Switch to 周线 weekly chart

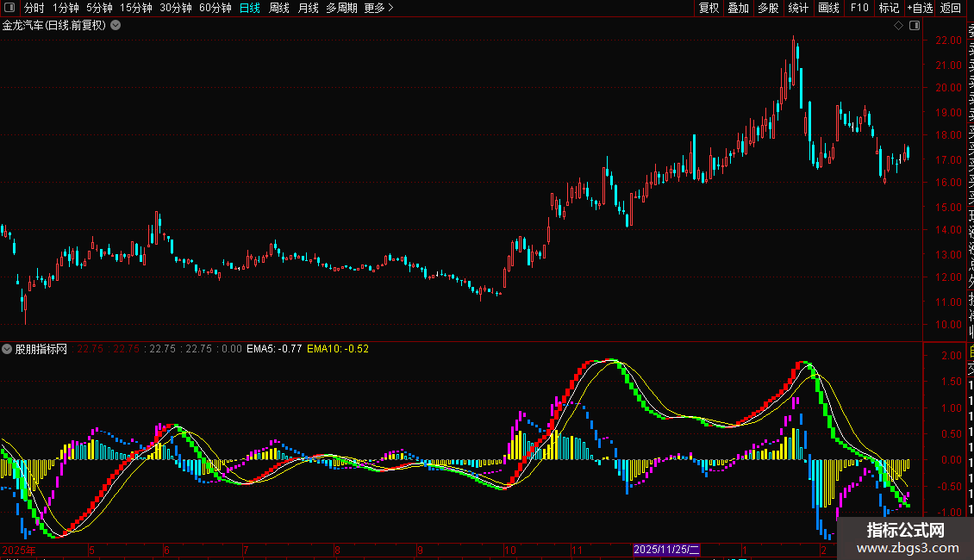tap(279, 8)
